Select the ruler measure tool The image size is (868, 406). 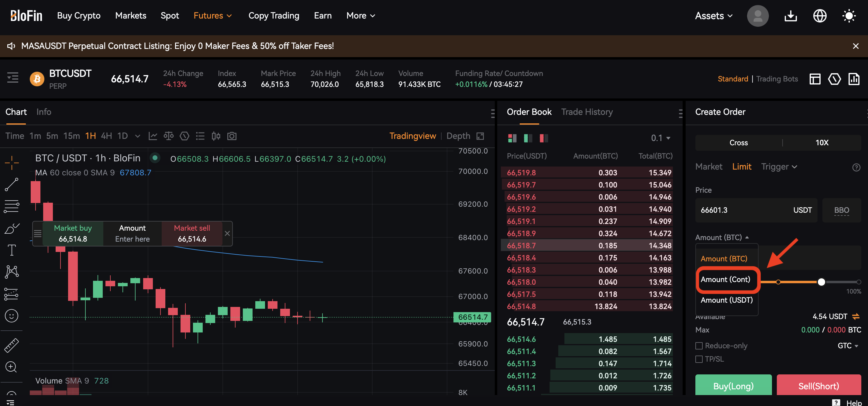12,345
